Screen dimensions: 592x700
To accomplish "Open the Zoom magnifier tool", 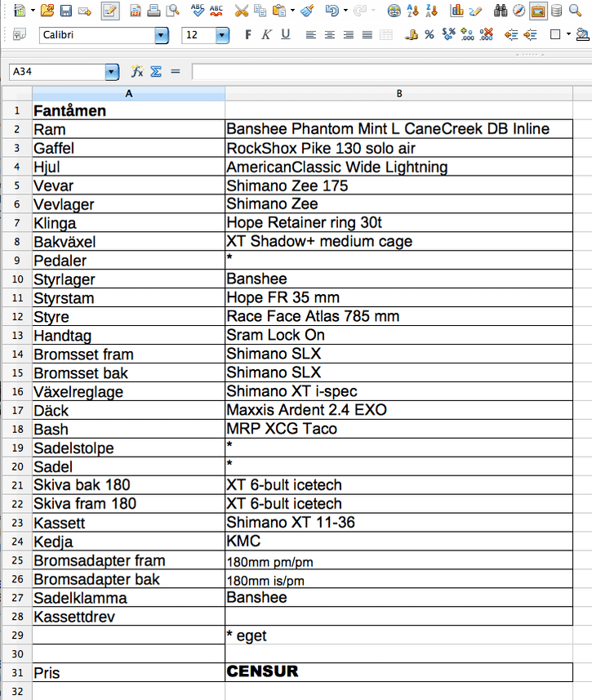I will click(x=575, y=11).
